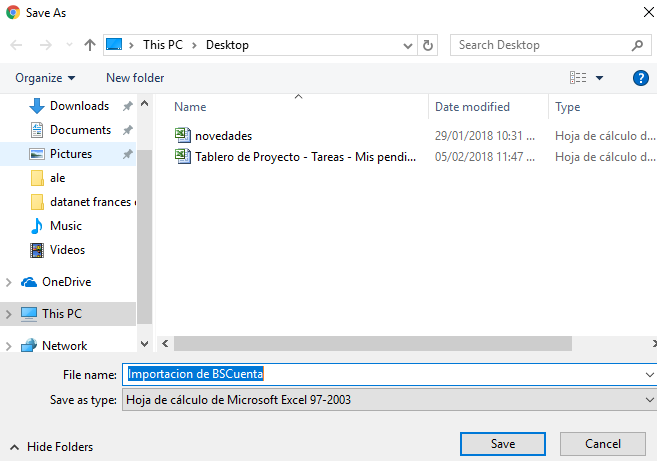The image size is (657, 461).
Task: Expand the This PC tree node
Action: coord(8,314)
